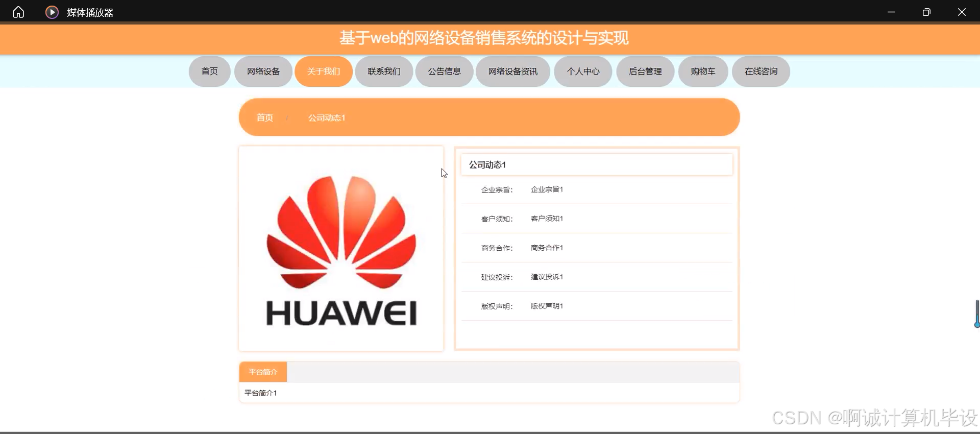Click the 平台简介1 content text

pyautogui.click(x=260, y=393)
